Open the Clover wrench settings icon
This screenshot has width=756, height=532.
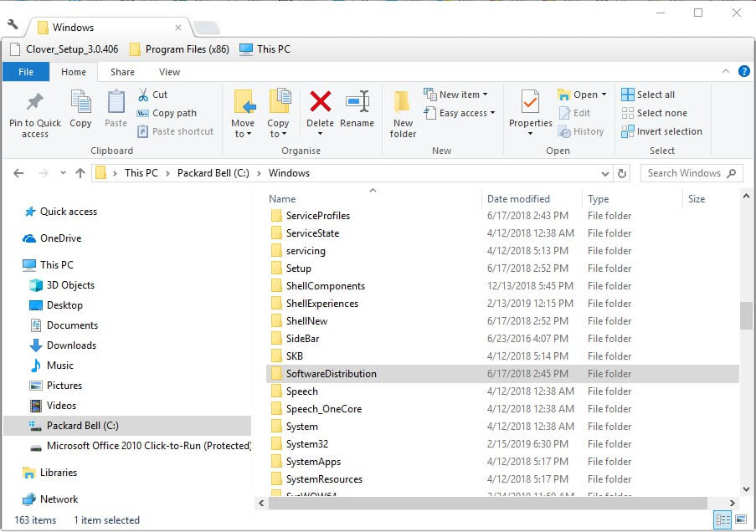click(13, 24)
